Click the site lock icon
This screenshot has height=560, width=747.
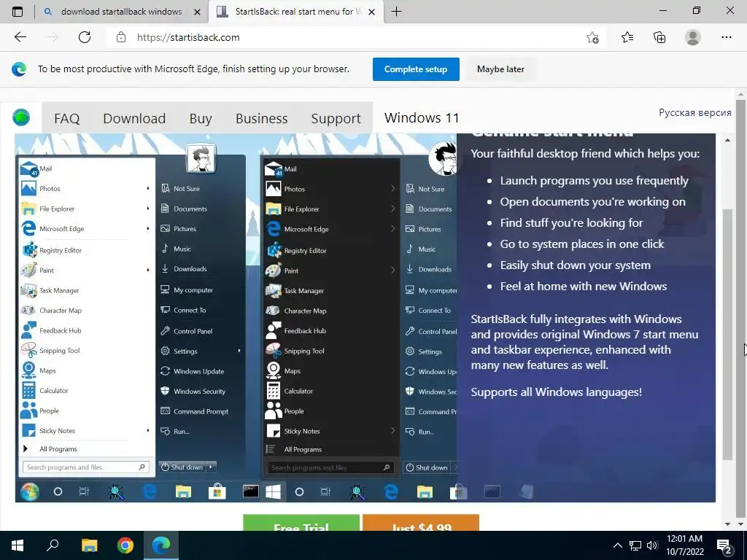[x=121, y=37]
